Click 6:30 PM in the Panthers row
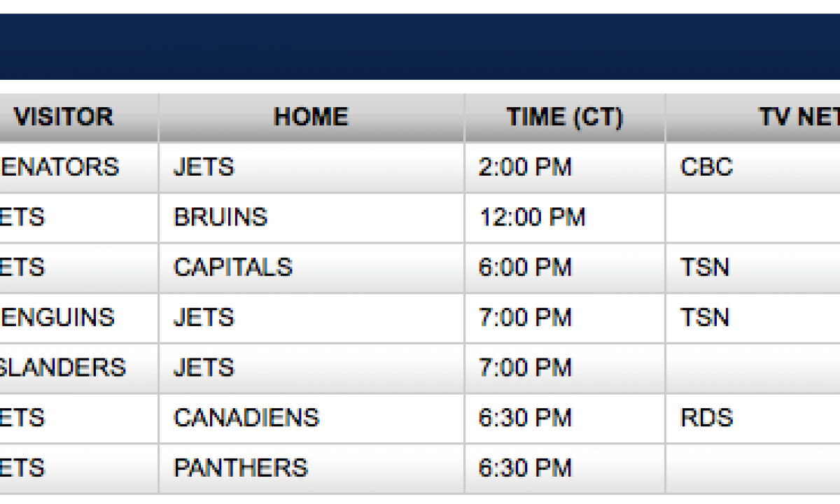The width and height of the screenshot is (840, 504). 525,468
